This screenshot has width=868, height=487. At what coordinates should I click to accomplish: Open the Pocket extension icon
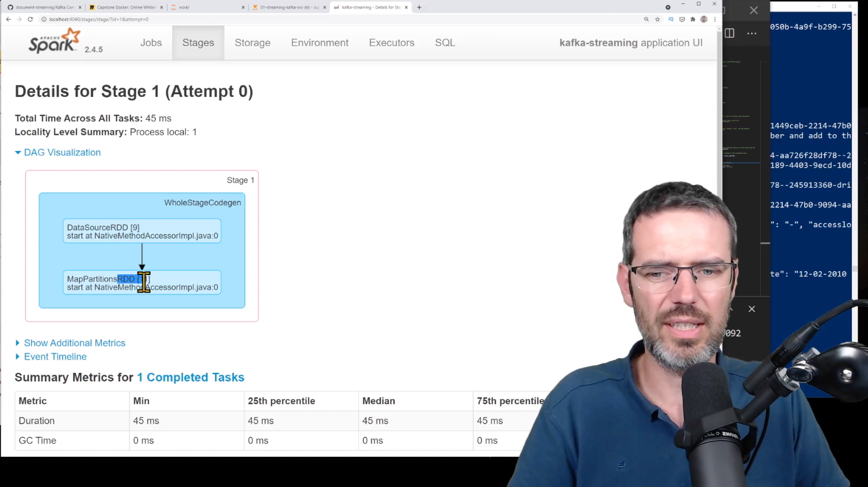pos(682,19)
